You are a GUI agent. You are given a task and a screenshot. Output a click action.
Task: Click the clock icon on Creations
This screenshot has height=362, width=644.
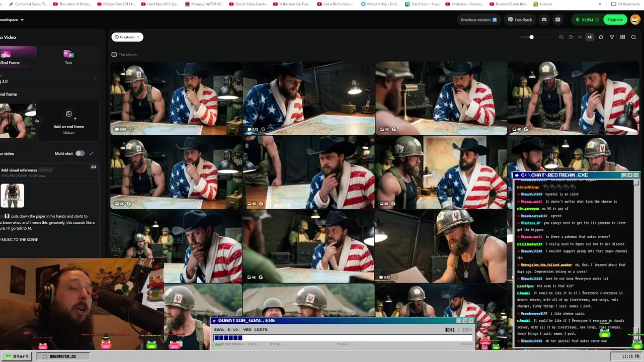point(116,37)
